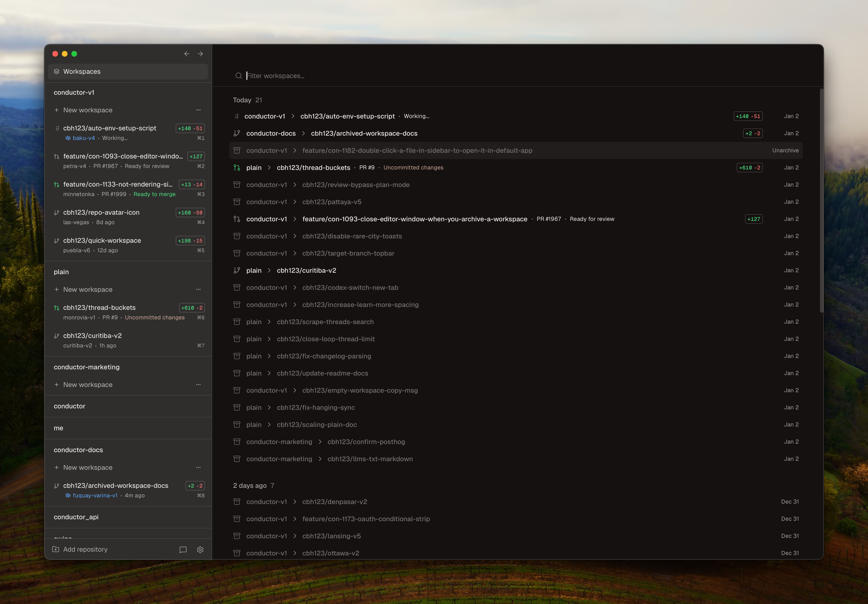Viewport: 868px width, 604px height.
Task: Select the conductor-marketing section in the sidebar
Action: 86,367
